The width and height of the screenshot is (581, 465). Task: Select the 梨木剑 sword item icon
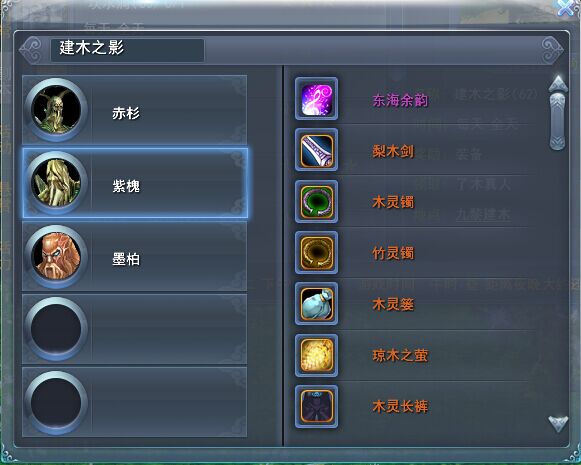[316, 150]
